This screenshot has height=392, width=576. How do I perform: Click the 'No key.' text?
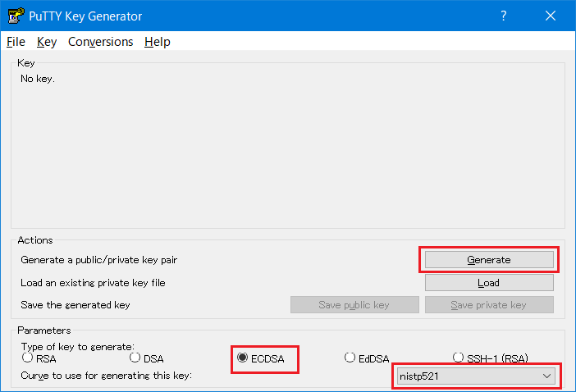tap(38, 79)
